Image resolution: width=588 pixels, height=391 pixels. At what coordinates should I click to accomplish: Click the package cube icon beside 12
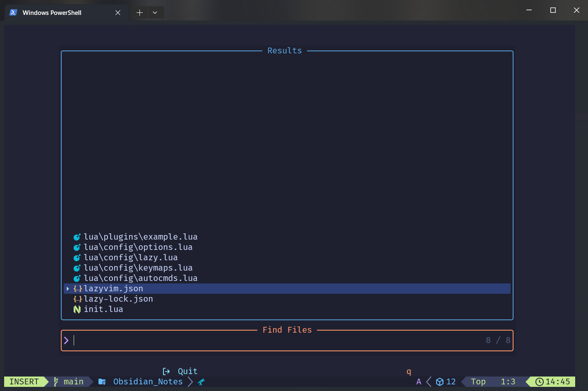[x=440, y=382]
